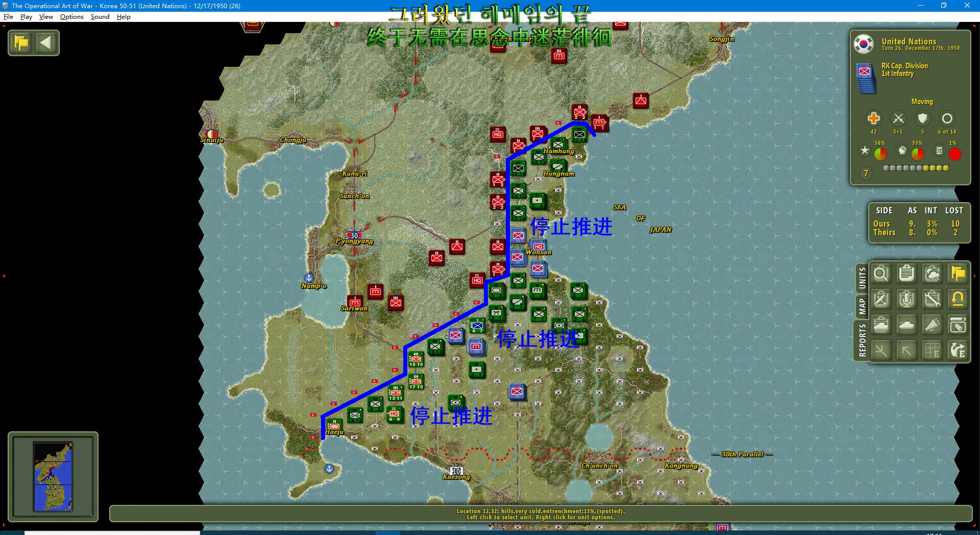The width and height of the screenshot is (980, 535).
Task: Click the Sinuiju city marker
Action: [x=211, y=134]
